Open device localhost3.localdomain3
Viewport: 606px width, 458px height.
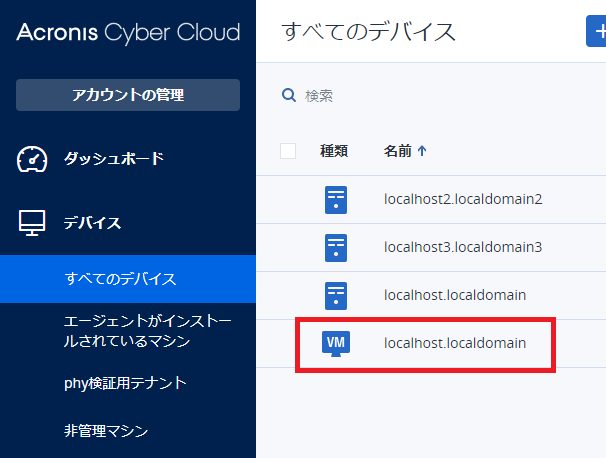462,247
